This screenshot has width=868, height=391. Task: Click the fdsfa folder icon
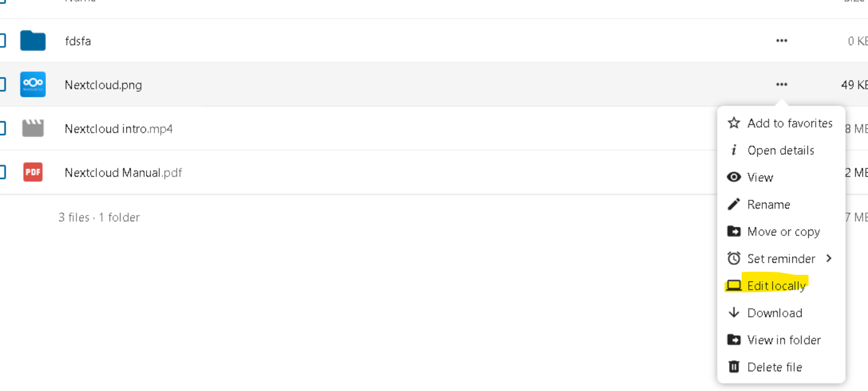pos(33,41)
